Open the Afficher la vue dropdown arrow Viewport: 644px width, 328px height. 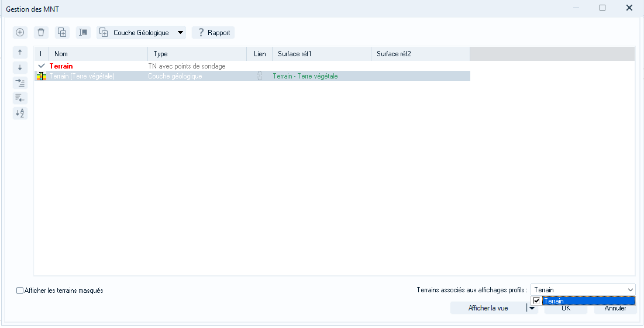coord(532,308)
